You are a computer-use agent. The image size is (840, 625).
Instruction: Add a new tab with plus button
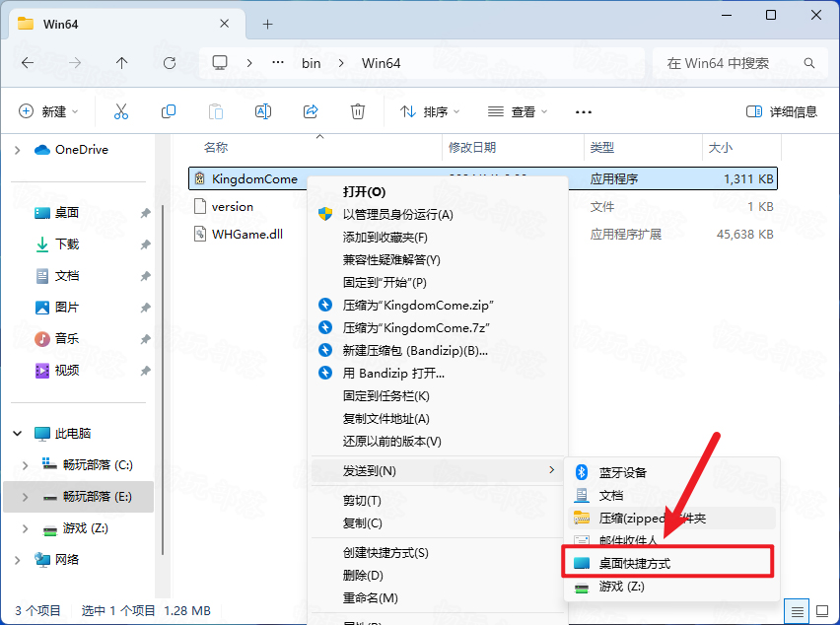click(268, 24)
